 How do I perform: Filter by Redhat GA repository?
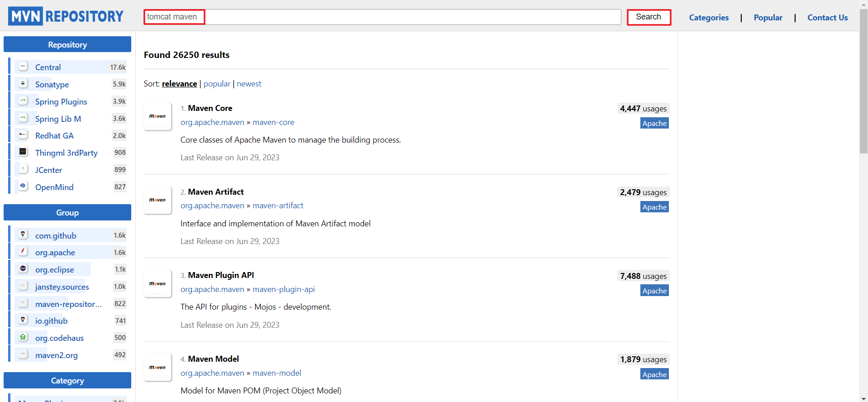pos(54,135)
